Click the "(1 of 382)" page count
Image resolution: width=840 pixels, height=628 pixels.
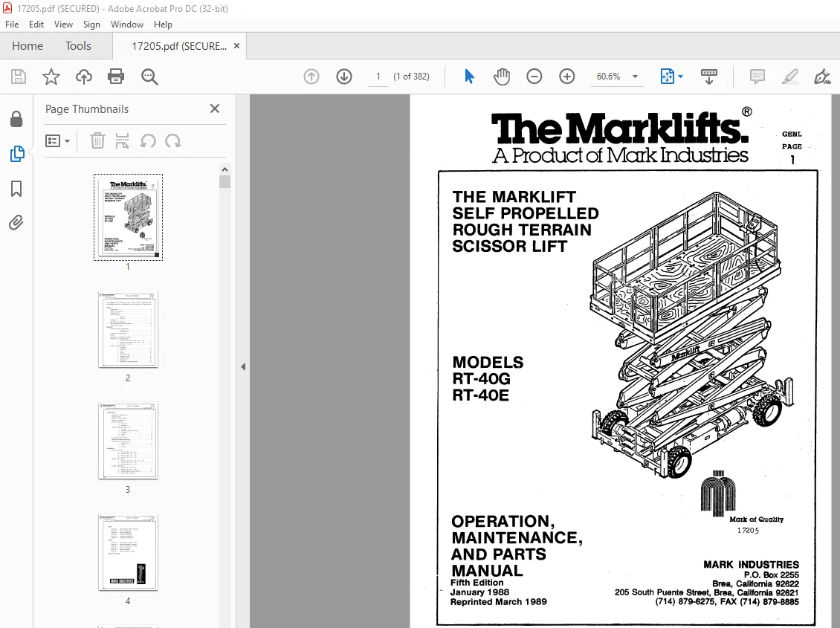(411, 77)
